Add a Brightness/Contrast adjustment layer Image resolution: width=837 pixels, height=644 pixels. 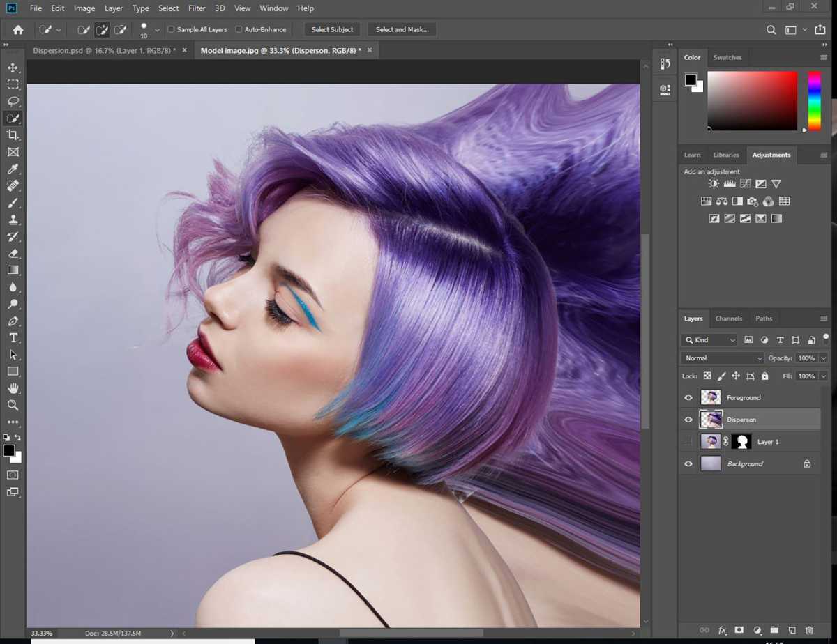click(x=713, y=183)
